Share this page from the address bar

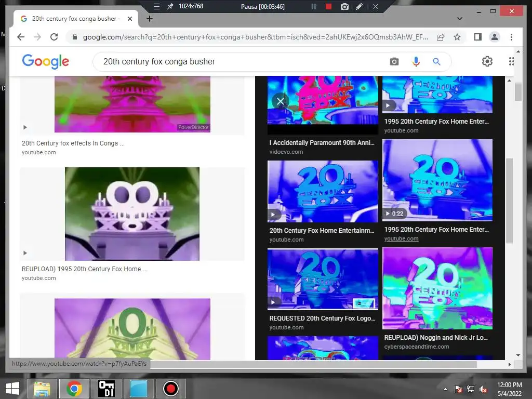point(441,37)
